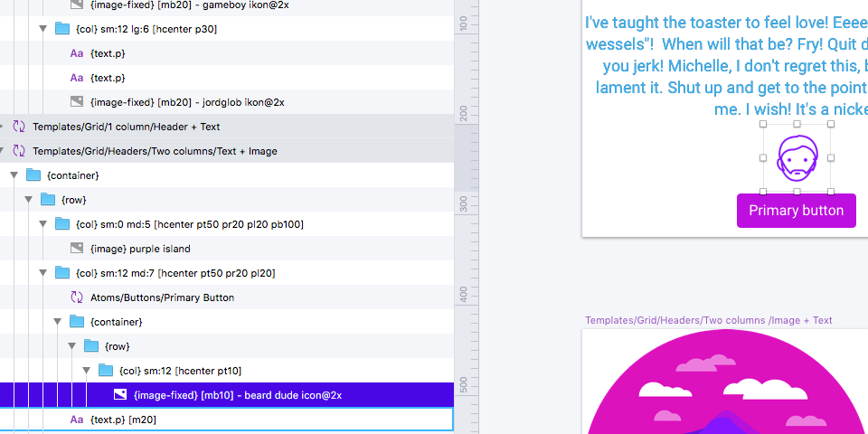Click the text icon of {text.p} [m20] layer

click(x=77, y=420)
